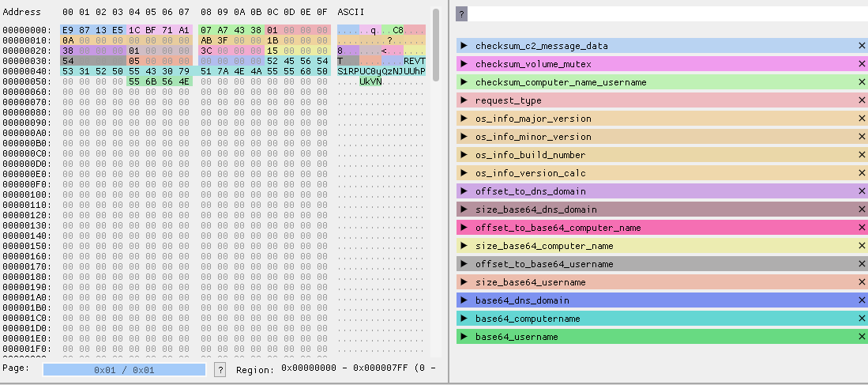Expand the base64_dns_domain bookmark entry
Screen dimensions: 868x385
point(464,300)
